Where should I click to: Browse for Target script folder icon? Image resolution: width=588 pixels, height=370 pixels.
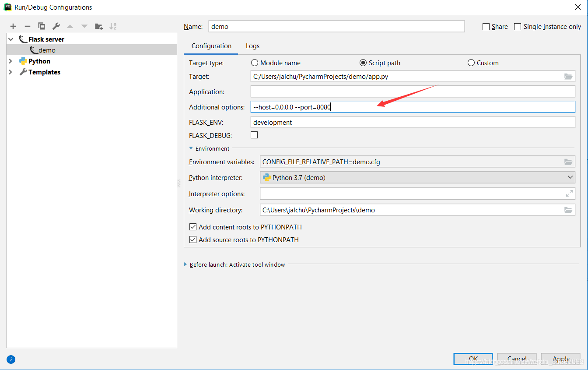568,76
